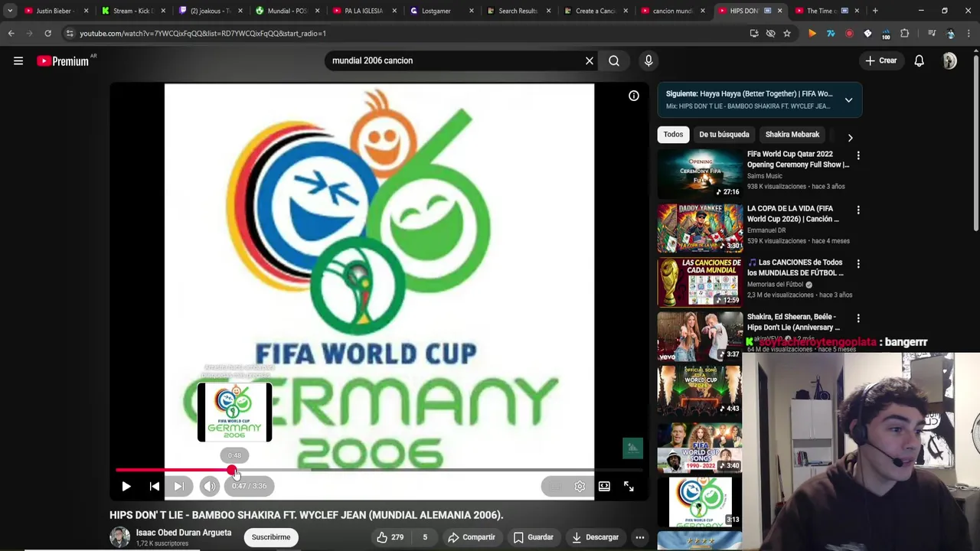980x551 pixels.
Task: Click the red progress bar scrubber
Action: (232, 470)
